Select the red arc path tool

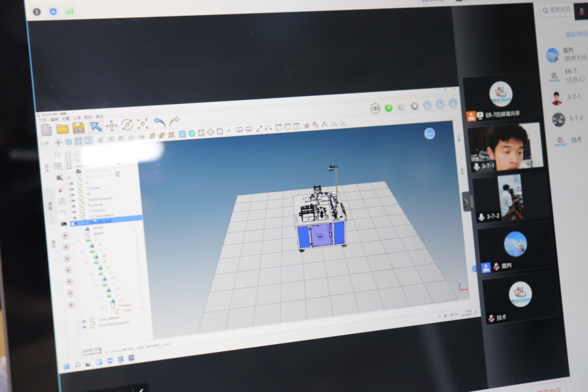pyautogui.click(x=268, y=128)
